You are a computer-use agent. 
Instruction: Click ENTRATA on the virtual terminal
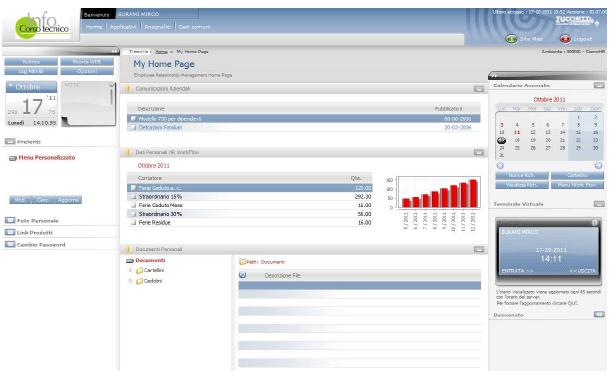517,270
